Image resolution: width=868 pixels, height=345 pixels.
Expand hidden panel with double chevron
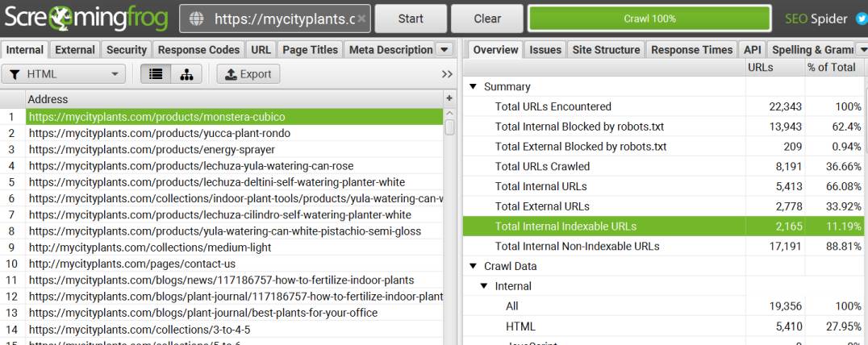coord(447,74)
